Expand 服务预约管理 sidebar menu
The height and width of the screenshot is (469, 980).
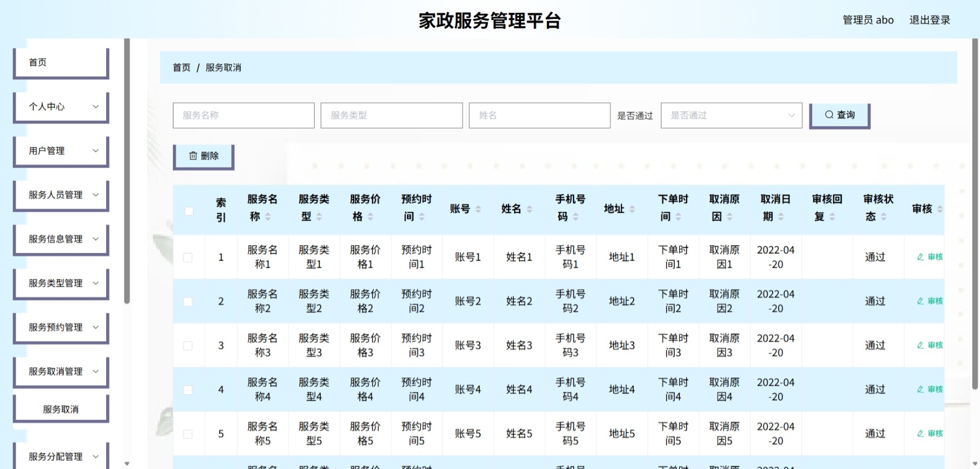(x=61, y=328)
